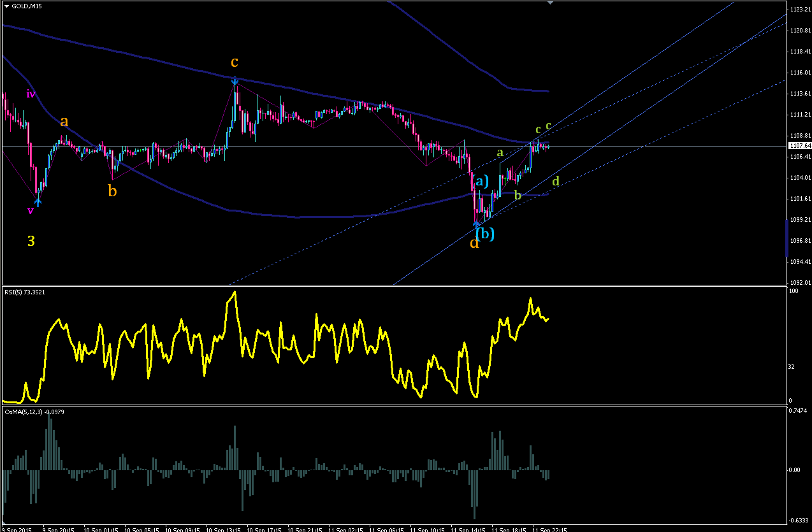Select the cyan (b) wave label
The image size is (812, 532).
point(485,234)
